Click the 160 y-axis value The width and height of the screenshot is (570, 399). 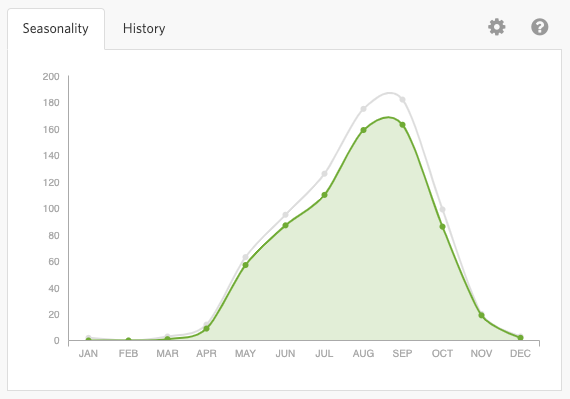click(51, 129)
